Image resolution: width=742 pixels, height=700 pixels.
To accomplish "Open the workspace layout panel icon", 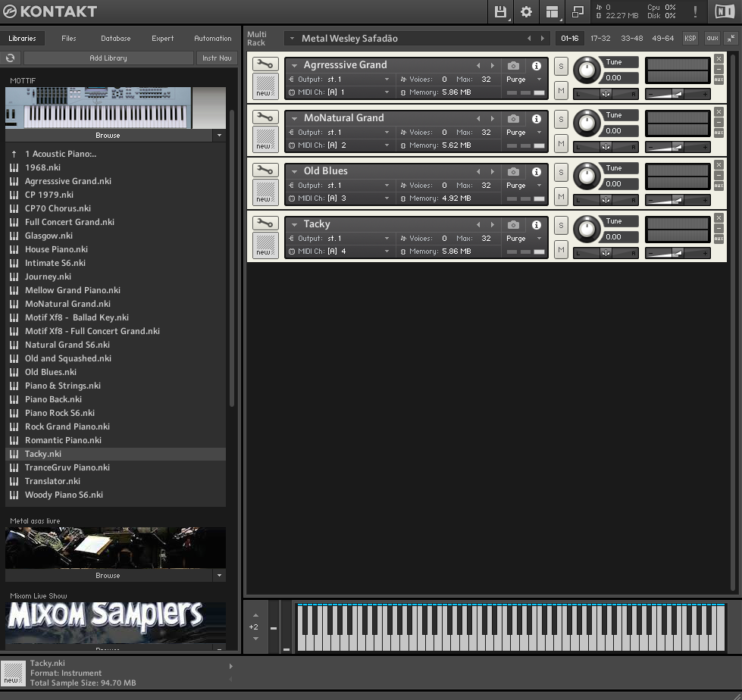I will [x=552, y=11].
